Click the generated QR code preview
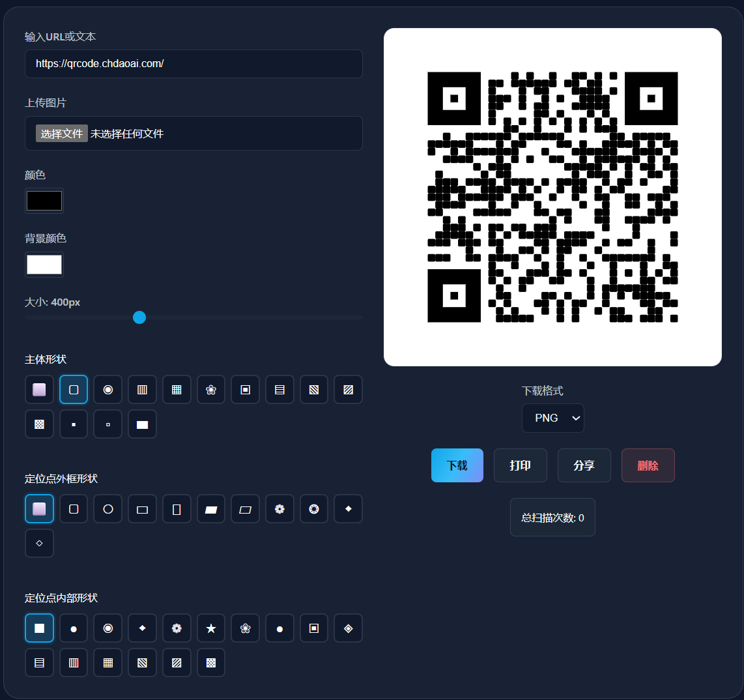 [x=552, y=197]
